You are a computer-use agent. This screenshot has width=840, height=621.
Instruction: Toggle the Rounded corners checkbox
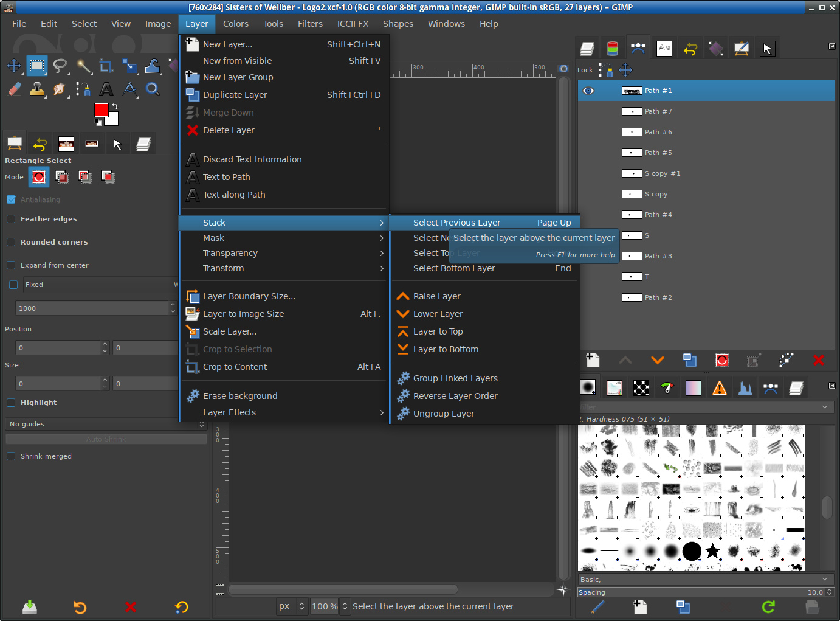[x=11, y=242]
